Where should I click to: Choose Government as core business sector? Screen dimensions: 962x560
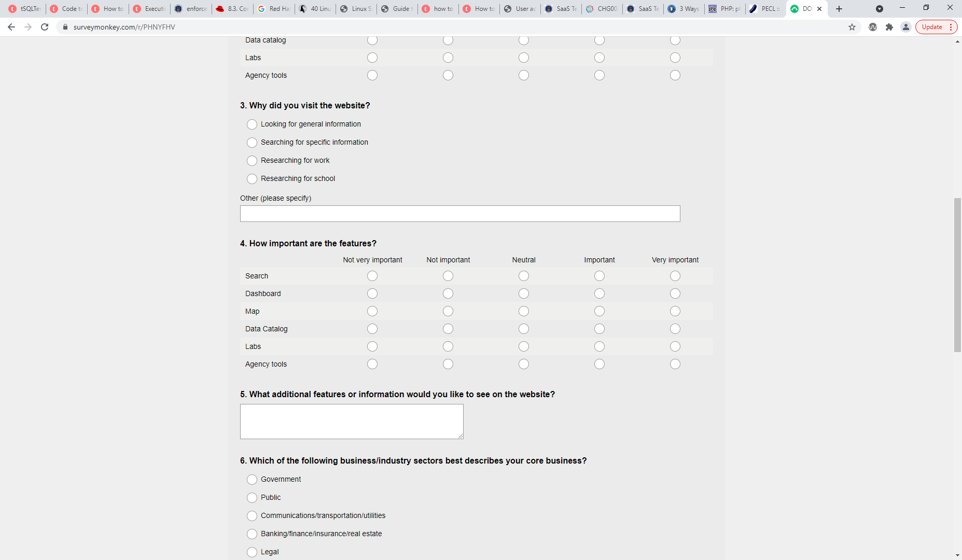click(252, 480)
